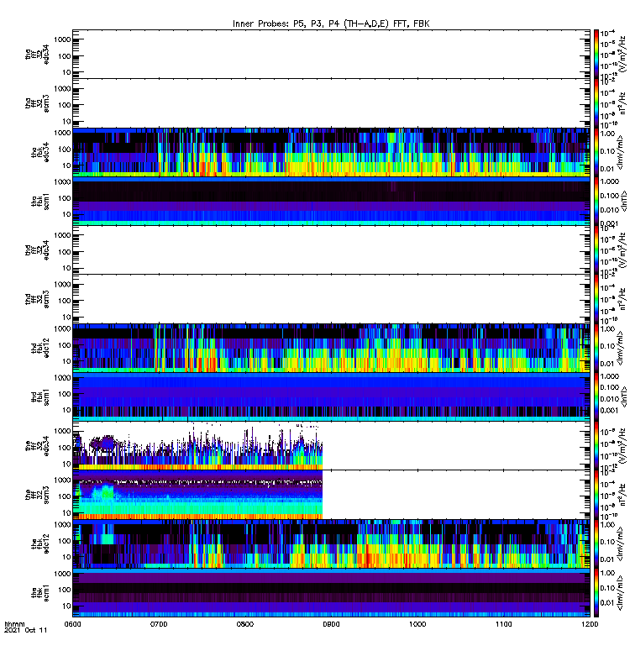Click the color bar beside the fff 32 scm3
This screenshot has width=630, height=672.
596,495
